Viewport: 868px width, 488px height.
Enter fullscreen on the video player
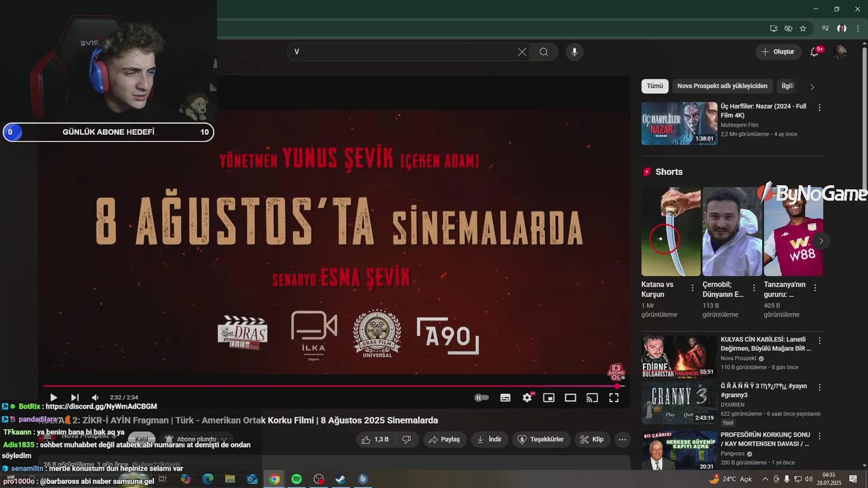point(614,398)
